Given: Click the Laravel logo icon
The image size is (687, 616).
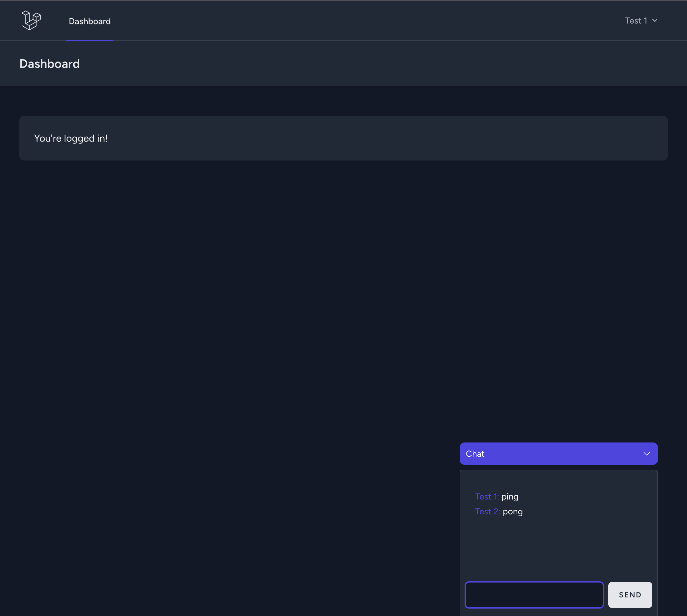Looking at the screenshot, I should (31, 20).
